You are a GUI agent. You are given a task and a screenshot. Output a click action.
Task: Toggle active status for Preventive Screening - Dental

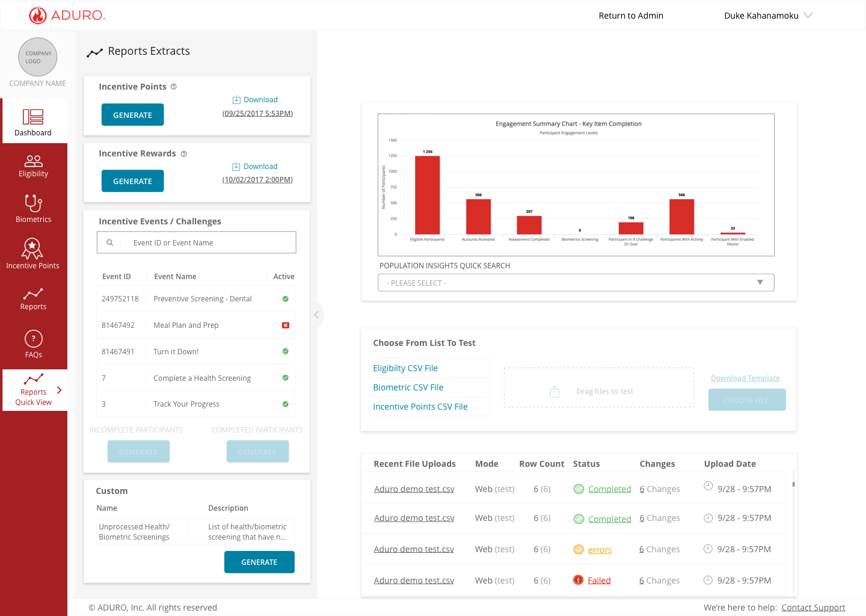point(286,299)
